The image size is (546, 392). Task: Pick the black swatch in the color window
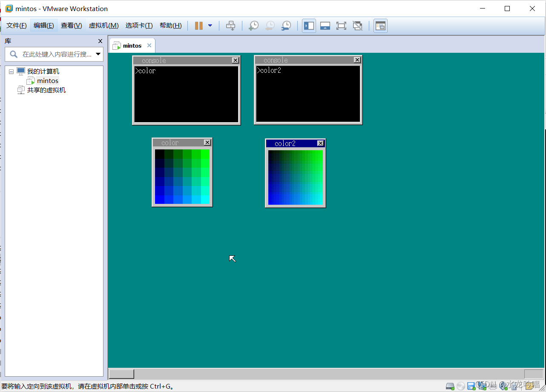pyautogui.click(x=160, y=154)
